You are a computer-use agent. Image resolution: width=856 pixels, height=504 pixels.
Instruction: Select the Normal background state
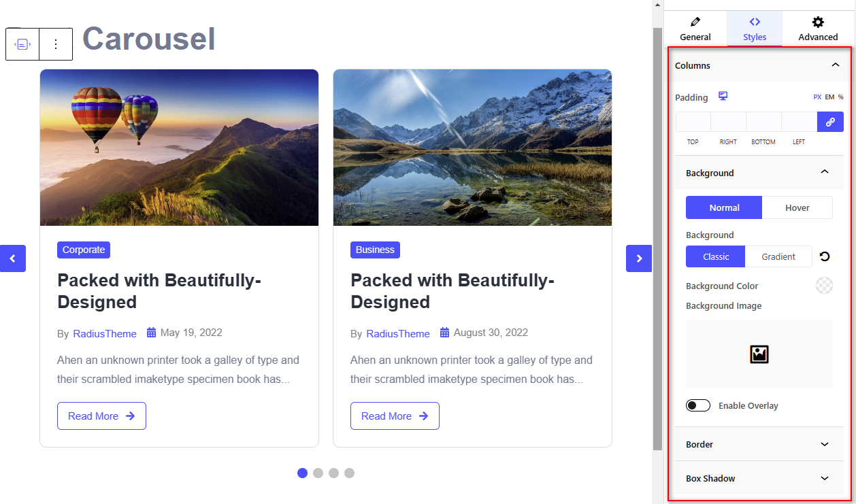[x=724, y=207]
